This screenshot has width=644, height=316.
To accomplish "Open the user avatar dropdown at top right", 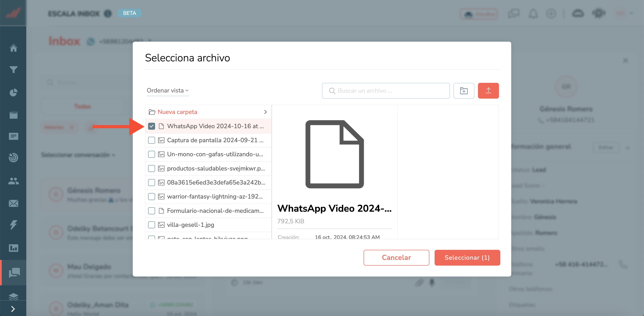I will click(x=624, y=13).
